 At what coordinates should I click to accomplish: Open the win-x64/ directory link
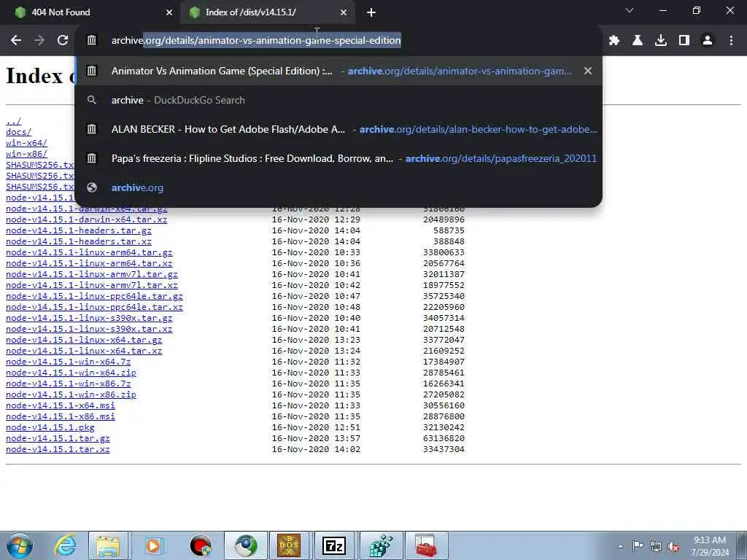pos(27,143)
